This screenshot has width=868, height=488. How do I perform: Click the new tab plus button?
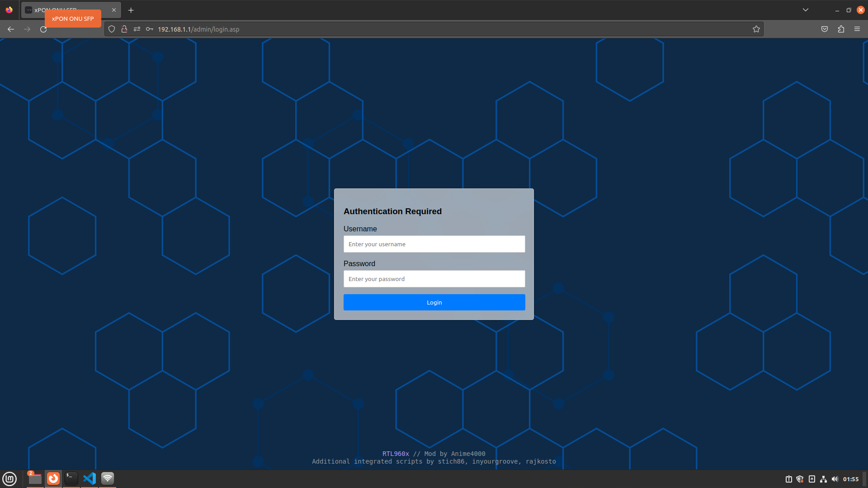[x=131, y=10]
